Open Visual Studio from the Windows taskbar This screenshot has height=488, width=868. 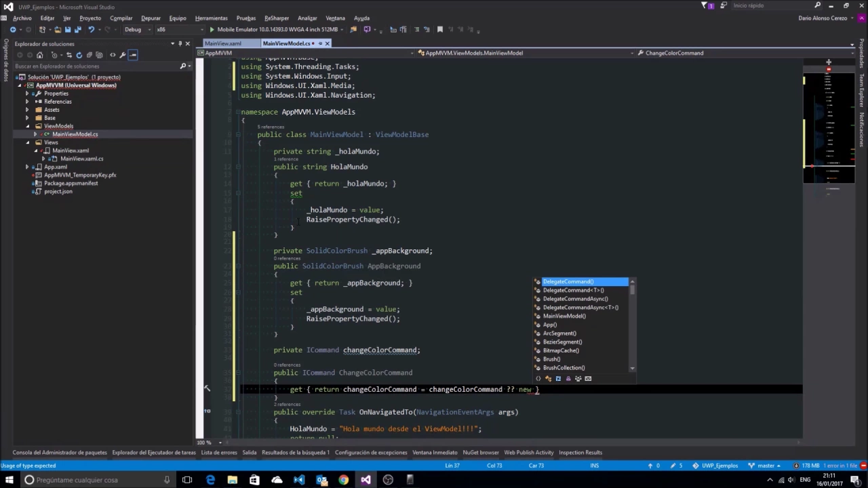pyautogui.click(x=366, y=480)
